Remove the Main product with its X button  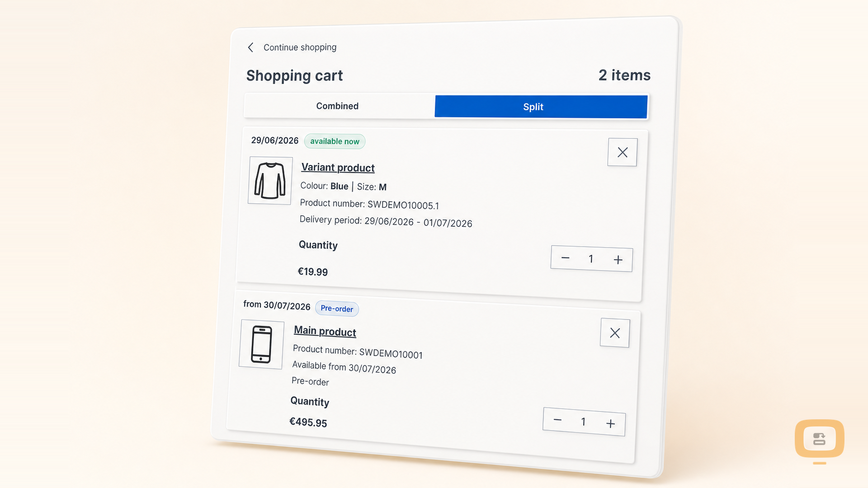tap(615, 333)
